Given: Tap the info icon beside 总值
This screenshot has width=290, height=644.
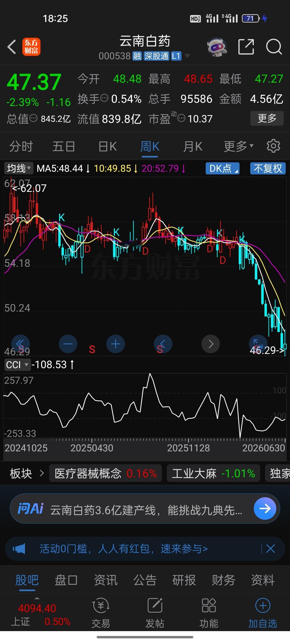Looking at the screenshot, I should [x=33, y=118].
